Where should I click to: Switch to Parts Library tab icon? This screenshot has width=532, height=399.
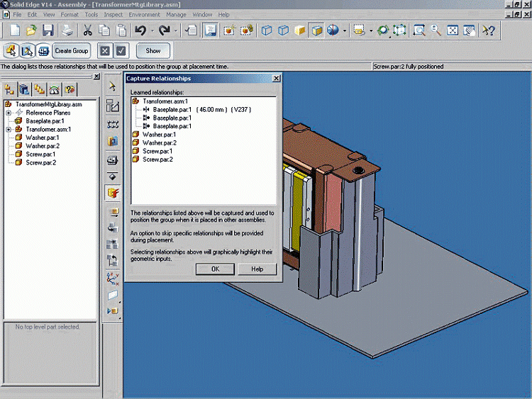pyautogui.click(x=24, y=89)
